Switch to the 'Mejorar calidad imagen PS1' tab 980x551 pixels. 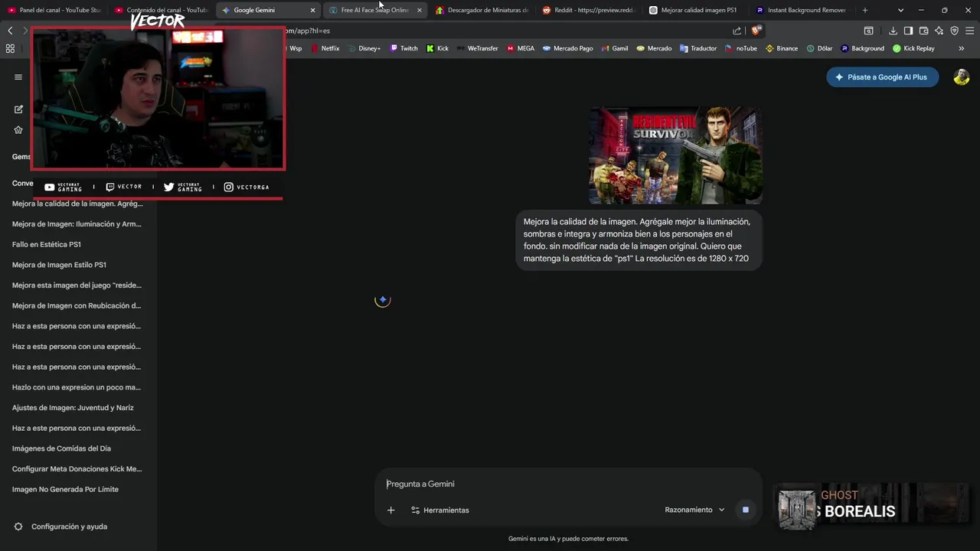[694, 10]
